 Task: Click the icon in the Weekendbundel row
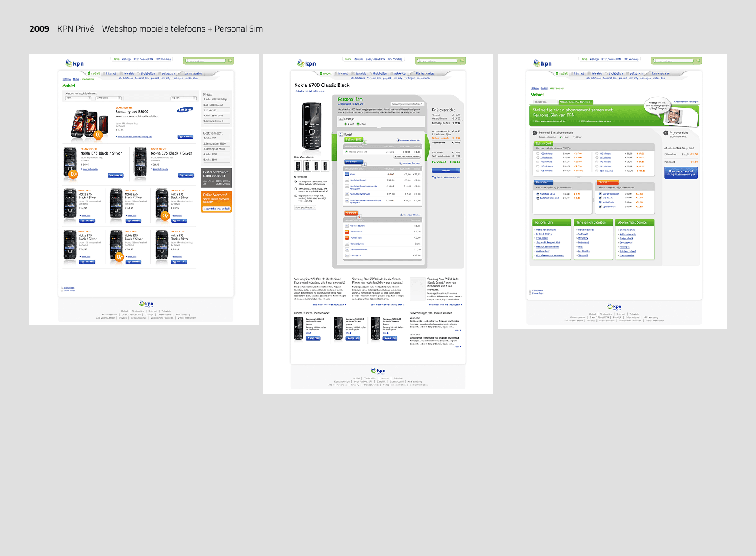347,226
